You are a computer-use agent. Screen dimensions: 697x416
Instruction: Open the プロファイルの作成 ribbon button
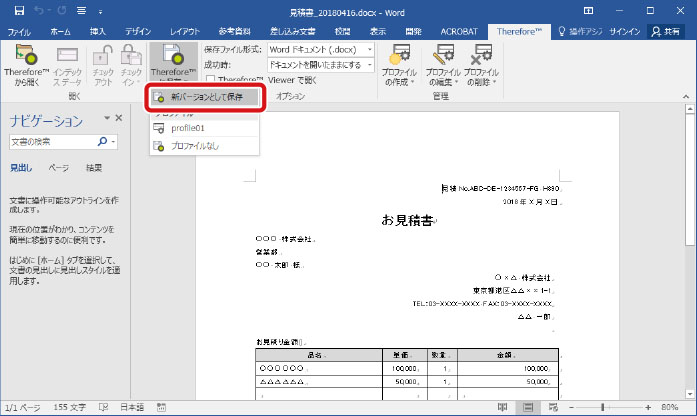coord(401,64)
